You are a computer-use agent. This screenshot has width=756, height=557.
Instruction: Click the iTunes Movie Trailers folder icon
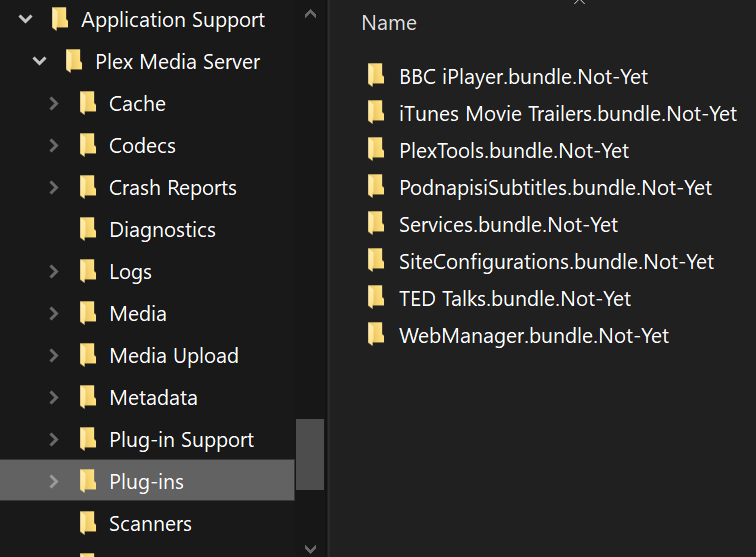click(x=376, y=112)
